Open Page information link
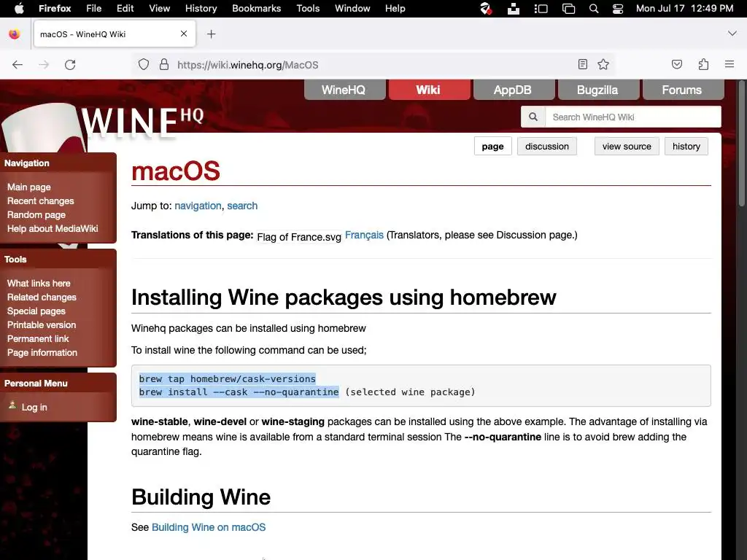 tap(42, 352)
